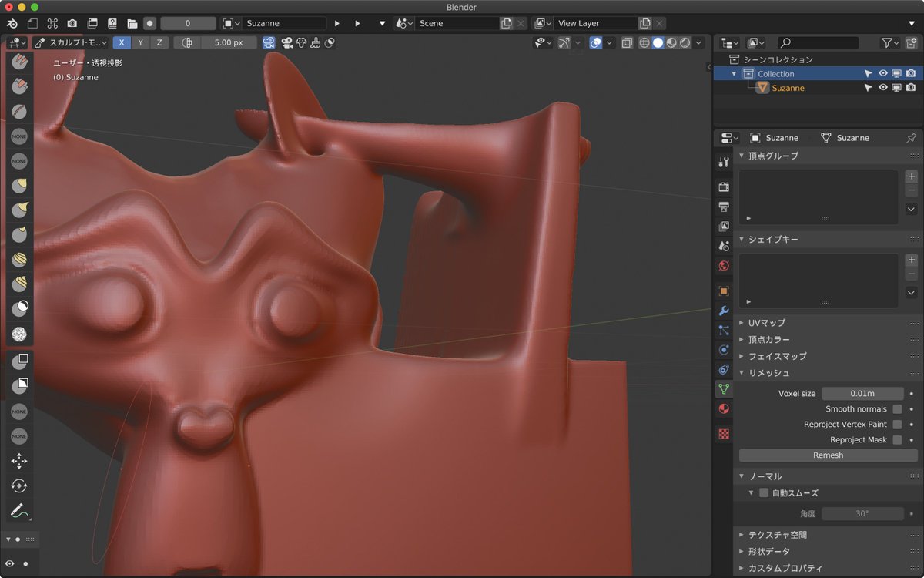Screen dimensions: 924x578
Task: Open the Object Data mesh tab
Action: point(724,389)
